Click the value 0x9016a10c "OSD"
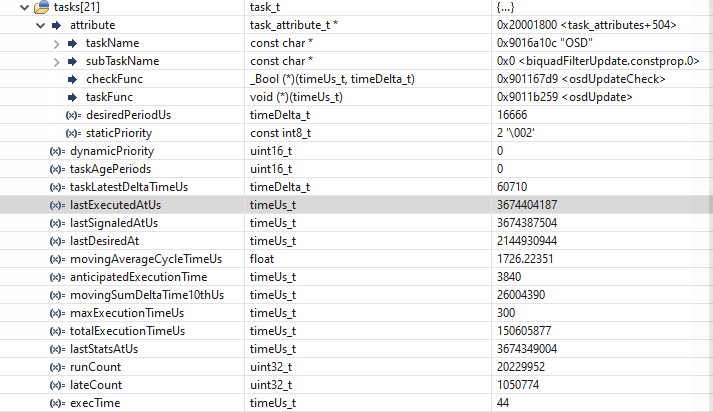Viewport: 713px width, 412px height. tap(545, 43)
